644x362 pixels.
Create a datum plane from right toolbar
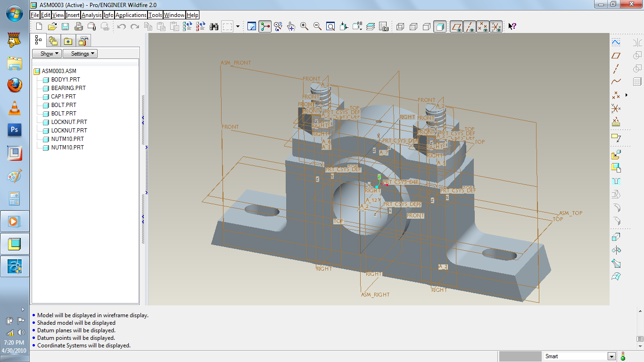point(616,55)
